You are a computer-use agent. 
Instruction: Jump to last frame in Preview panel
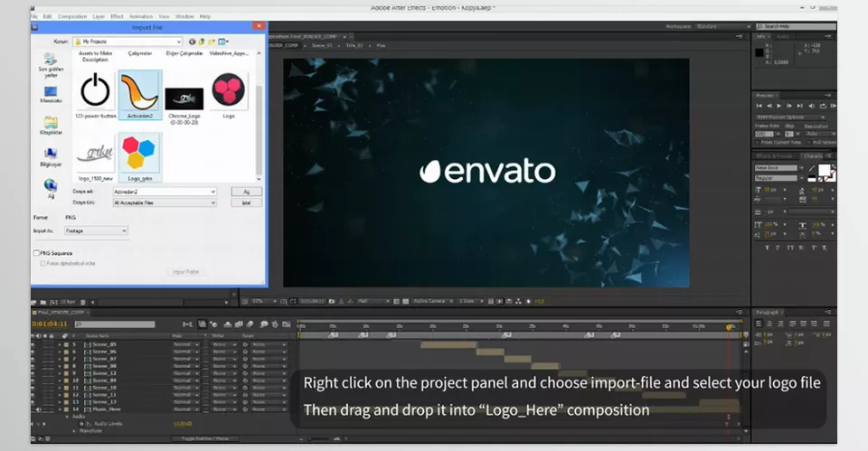(800, 106)
